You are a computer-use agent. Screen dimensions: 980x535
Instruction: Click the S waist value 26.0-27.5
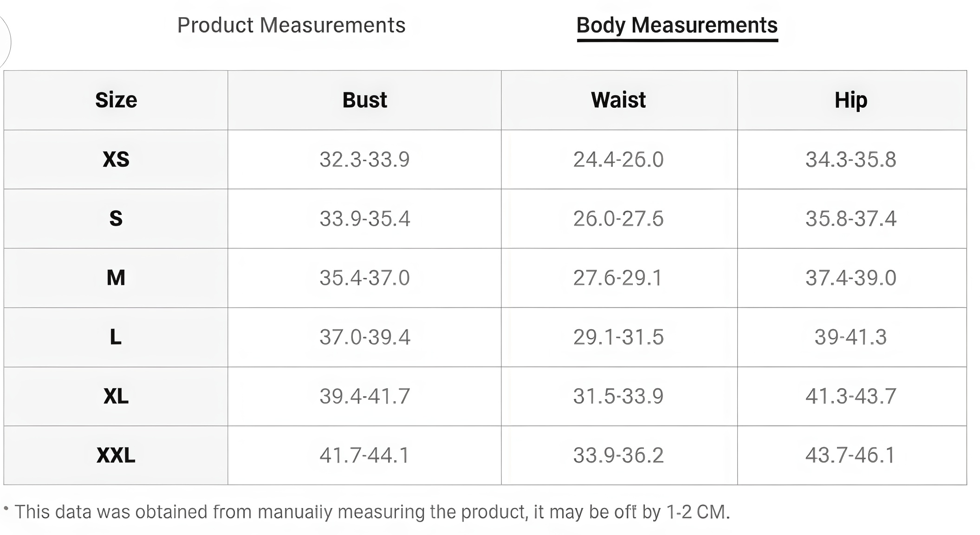tap(618, 219)
